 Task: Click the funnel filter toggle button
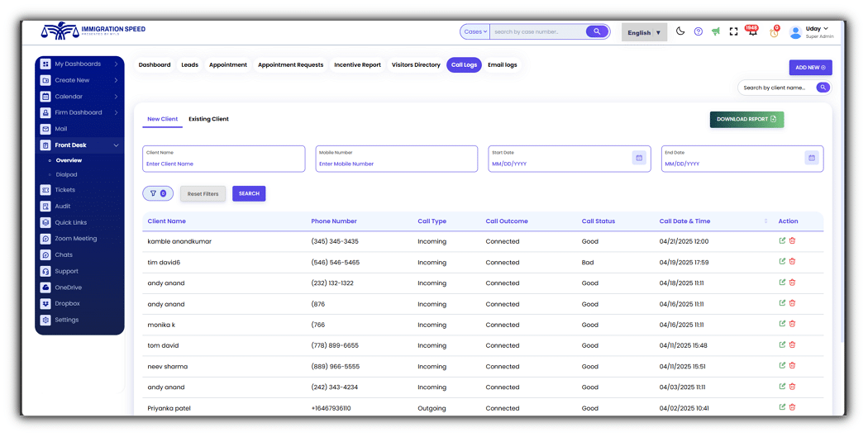[158, 193]
